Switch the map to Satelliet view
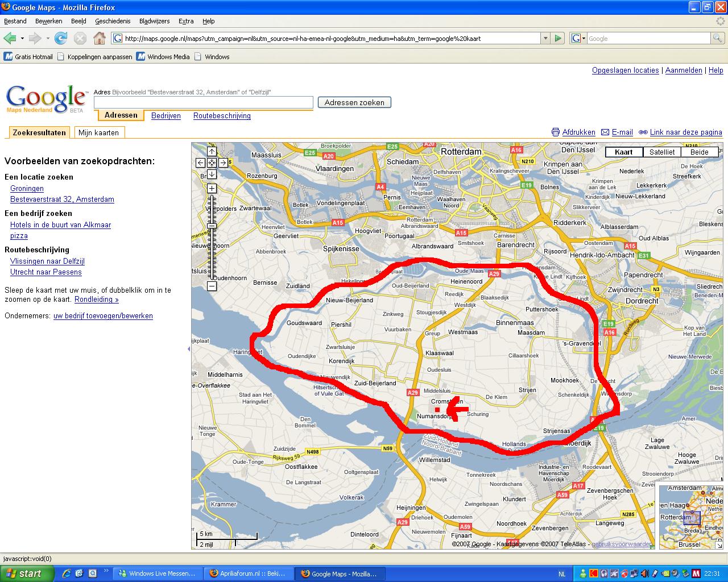Image resolution: width=728 pixels, height=582 pixels. click(x=662, y=152)
